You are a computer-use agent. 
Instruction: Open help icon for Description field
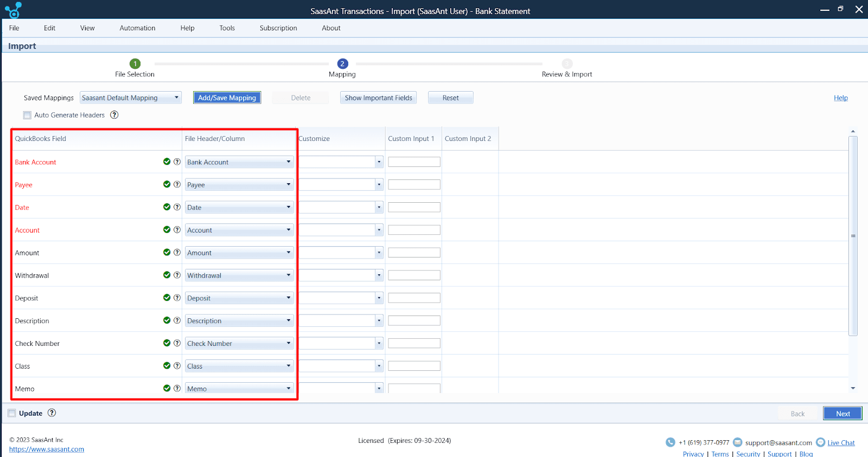[177, 320]
